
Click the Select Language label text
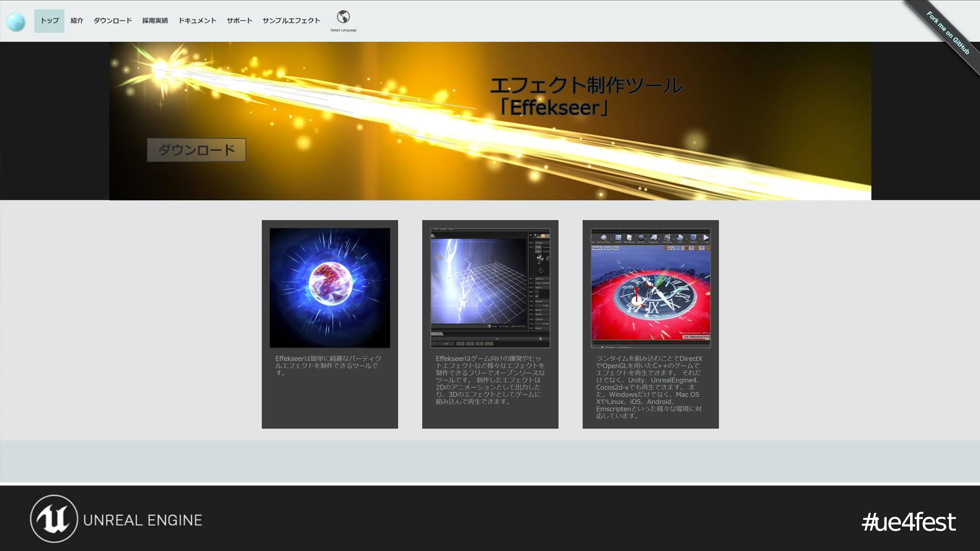[344, 30]
